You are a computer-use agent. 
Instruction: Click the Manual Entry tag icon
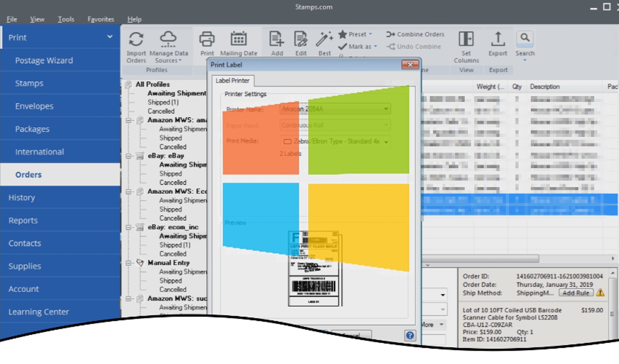[140, 262]
